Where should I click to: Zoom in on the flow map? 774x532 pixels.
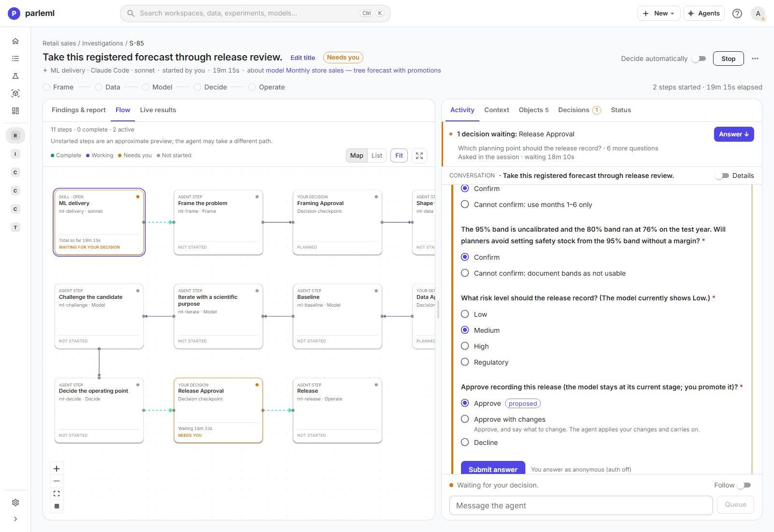pos(57,469)
